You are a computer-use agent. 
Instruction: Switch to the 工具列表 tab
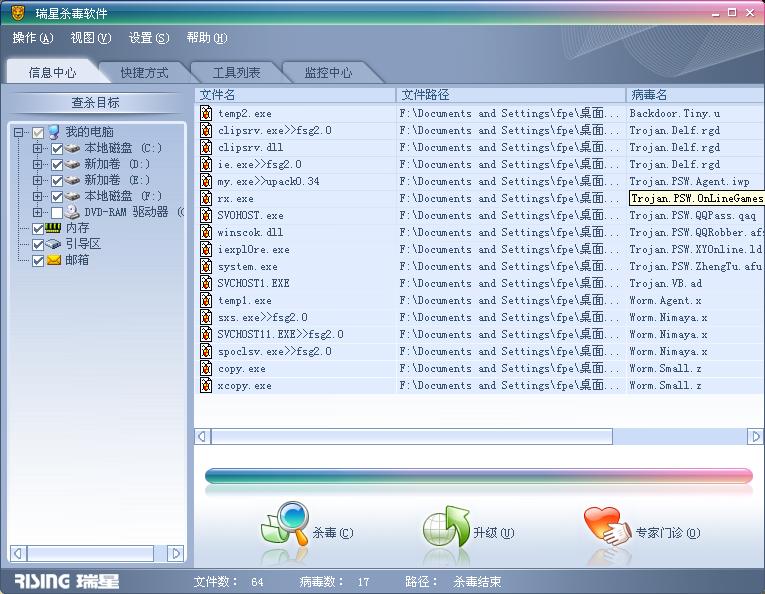(x=237, y=73)
